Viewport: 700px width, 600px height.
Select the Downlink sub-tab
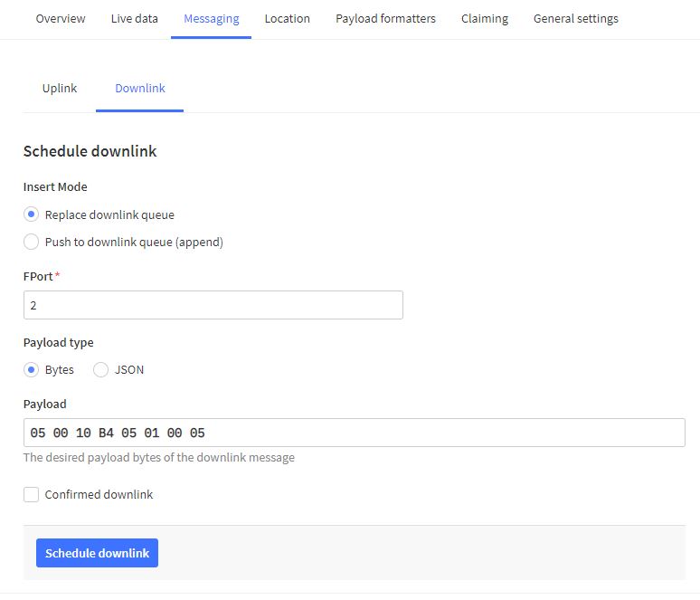139,89
